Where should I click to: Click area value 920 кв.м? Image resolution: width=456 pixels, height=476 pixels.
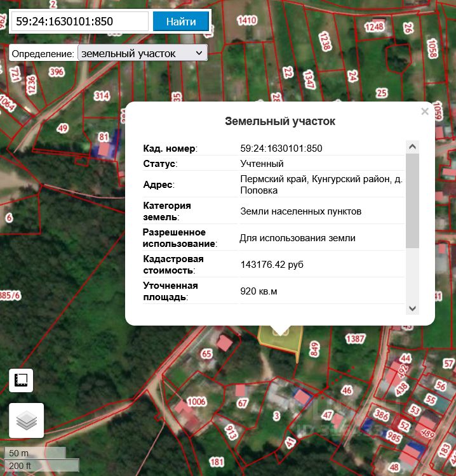pos(258,291)
